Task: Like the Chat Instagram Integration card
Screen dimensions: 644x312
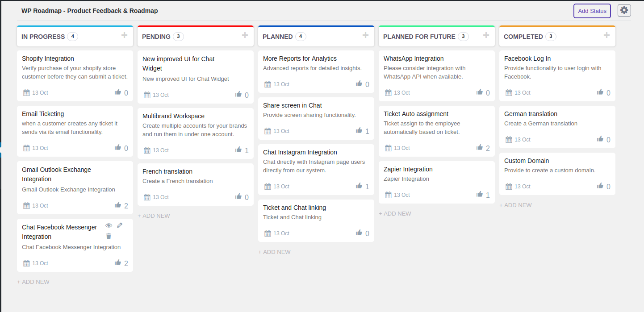Action: coord(359,186)
